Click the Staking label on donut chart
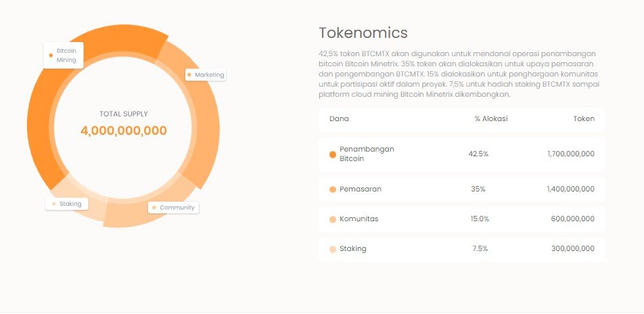The image size is (644, 314). coord(66,204)
